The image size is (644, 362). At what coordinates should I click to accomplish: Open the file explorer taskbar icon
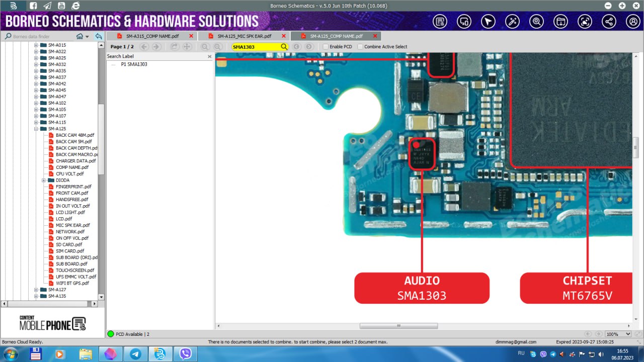86,354
